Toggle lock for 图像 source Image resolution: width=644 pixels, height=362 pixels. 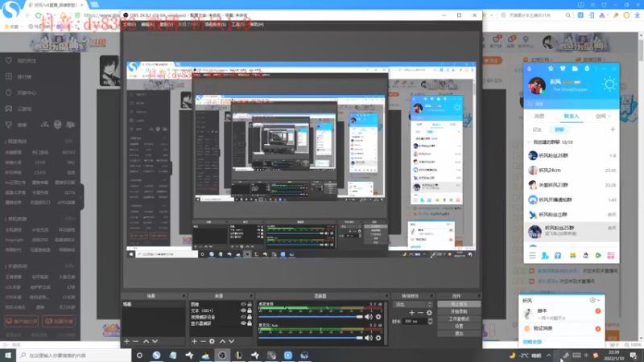[x=250, y=304]
